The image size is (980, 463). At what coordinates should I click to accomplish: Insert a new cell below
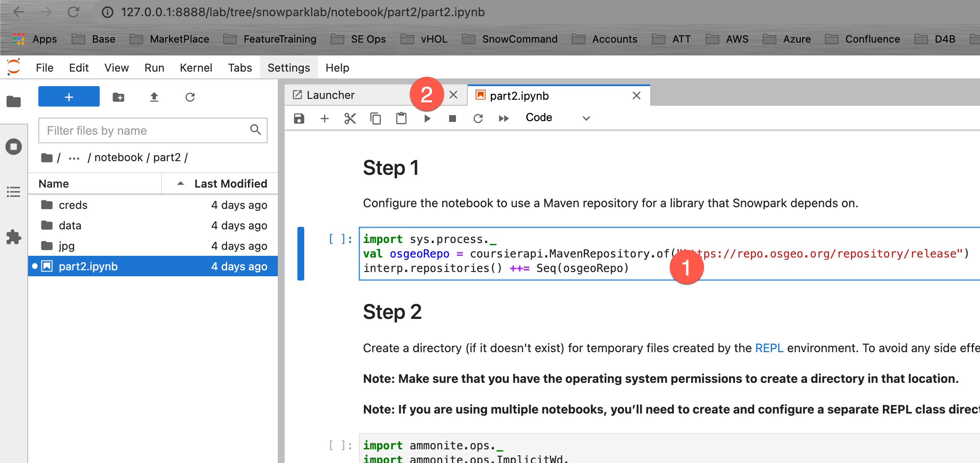(x=325, y=118)
